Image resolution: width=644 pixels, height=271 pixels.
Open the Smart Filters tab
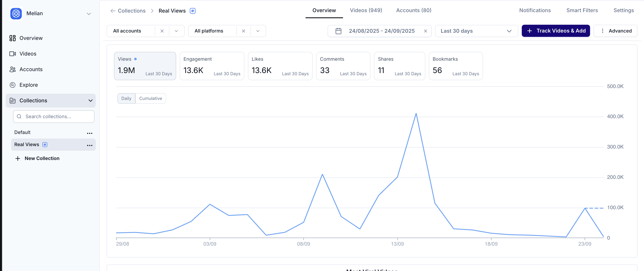point(582,10)
